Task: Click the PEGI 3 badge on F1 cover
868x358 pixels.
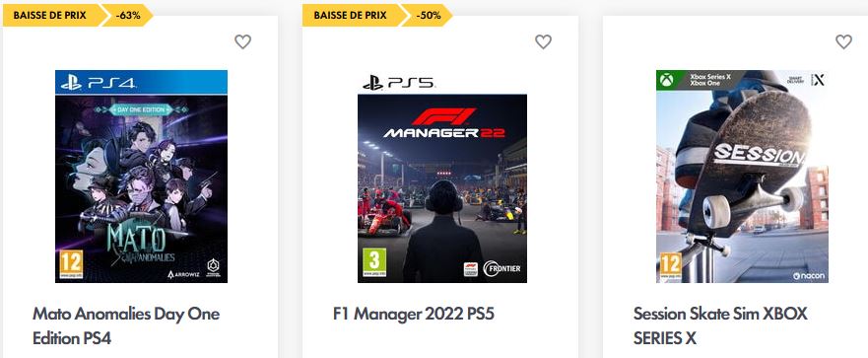Action: pyautogui.click(x=373, y=262)
